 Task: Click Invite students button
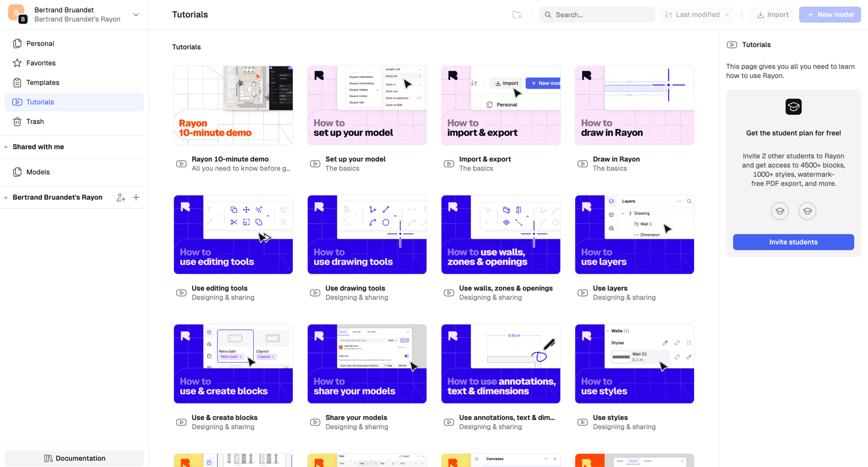tap(793, 242)
